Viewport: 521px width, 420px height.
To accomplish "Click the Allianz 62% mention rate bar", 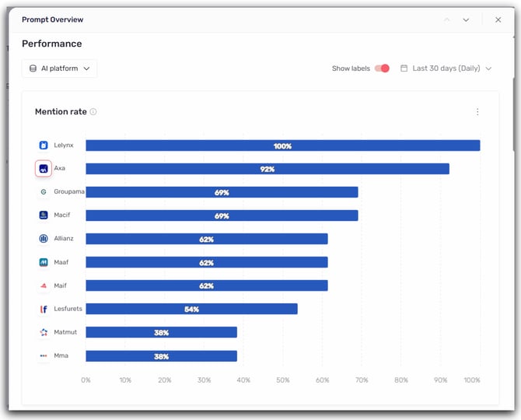I will 207,239.
